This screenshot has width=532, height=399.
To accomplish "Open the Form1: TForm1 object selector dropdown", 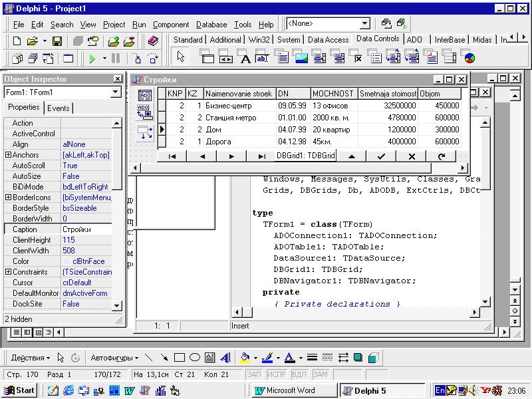I will click(115, 92).
